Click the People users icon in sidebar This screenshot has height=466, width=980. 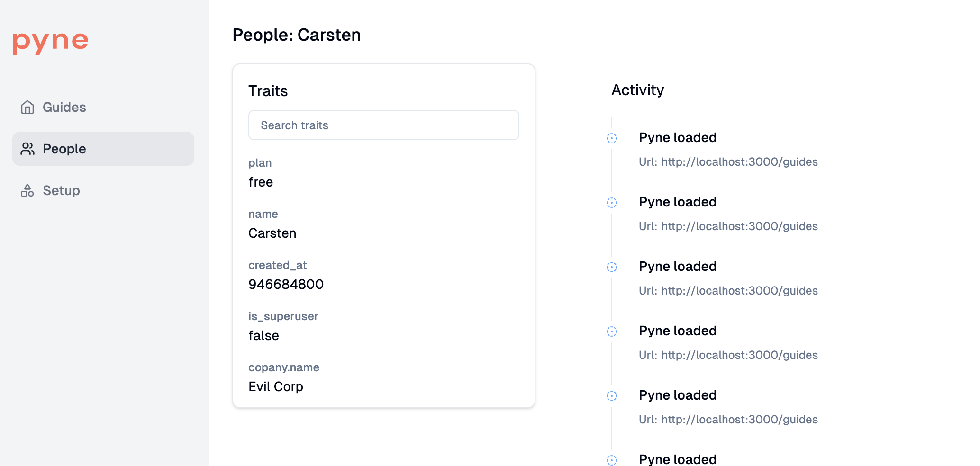point(27,149)
